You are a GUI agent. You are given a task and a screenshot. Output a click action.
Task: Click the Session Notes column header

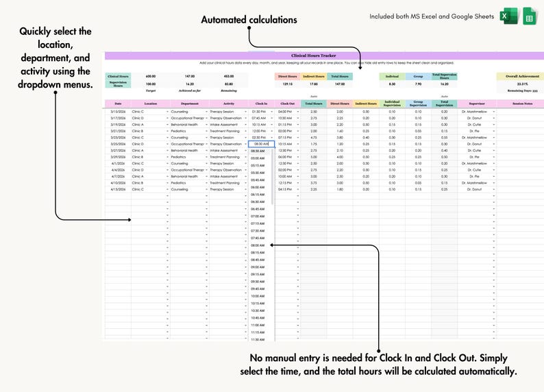point(522,103)
